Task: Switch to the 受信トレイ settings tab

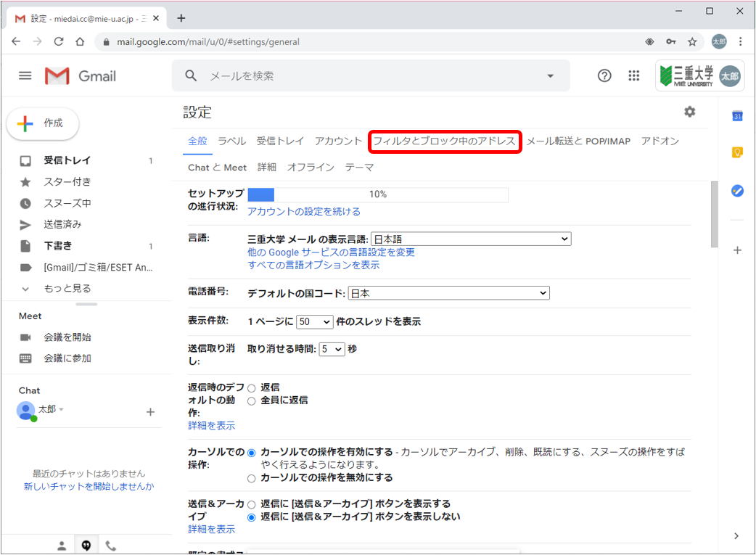Action: pos(280,141)
